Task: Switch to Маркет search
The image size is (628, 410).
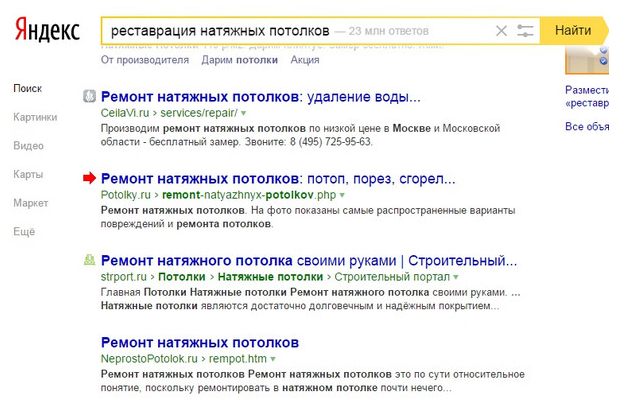Action: pyautogui.click(x=31, y=203)
